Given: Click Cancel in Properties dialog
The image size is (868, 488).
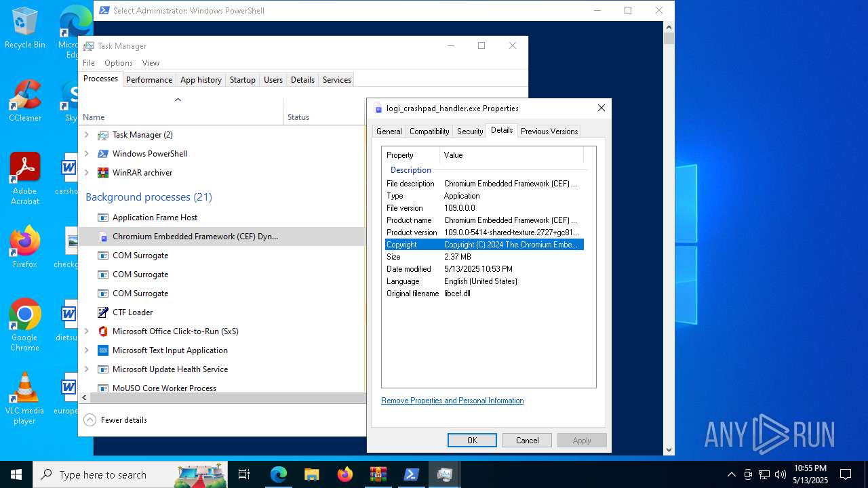Looking at the screenshot, I should pos(527,441).
